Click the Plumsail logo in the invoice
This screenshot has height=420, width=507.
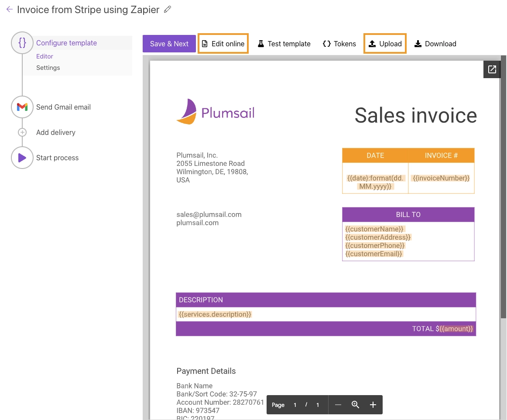pos(216,112)
